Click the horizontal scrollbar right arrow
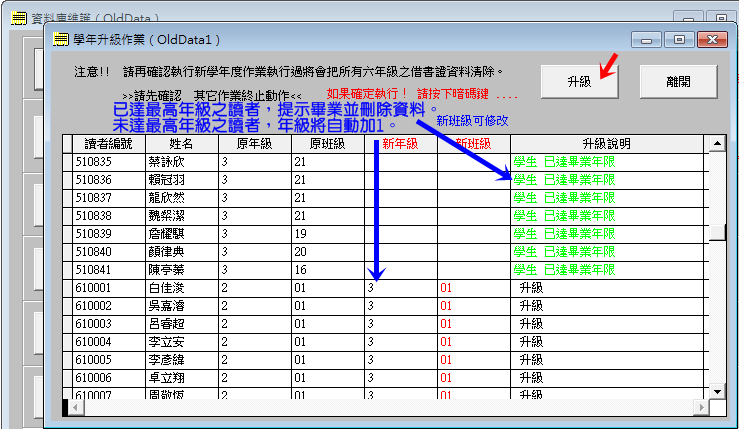The image size is (739, 429). pyautogui.click(x=701, y=407)
